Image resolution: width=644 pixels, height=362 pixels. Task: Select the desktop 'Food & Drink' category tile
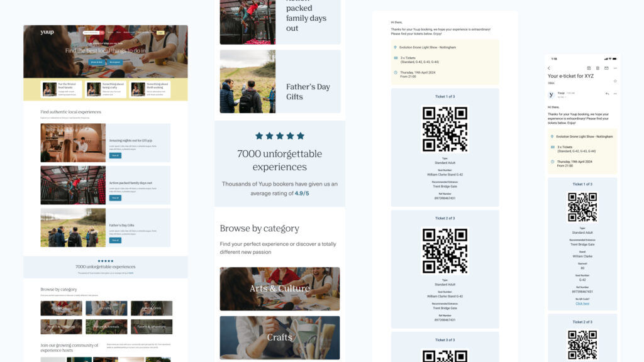click(152, 308)
